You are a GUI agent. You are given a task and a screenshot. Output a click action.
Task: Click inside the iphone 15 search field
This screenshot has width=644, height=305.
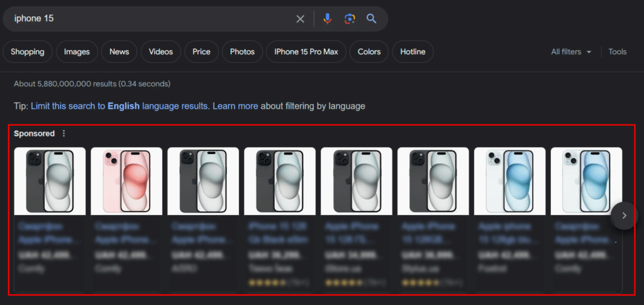point(152,19)
